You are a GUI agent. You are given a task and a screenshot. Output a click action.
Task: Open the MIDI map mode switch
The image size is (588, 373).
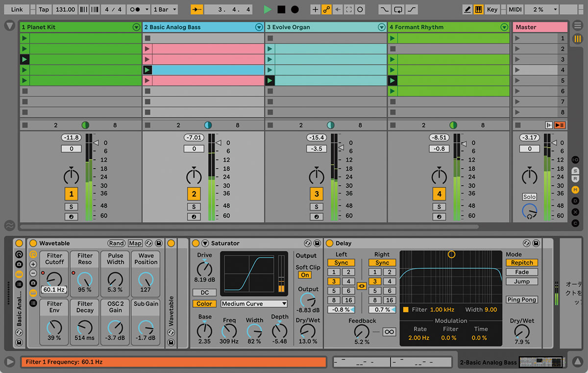click(x=515, y=9)
